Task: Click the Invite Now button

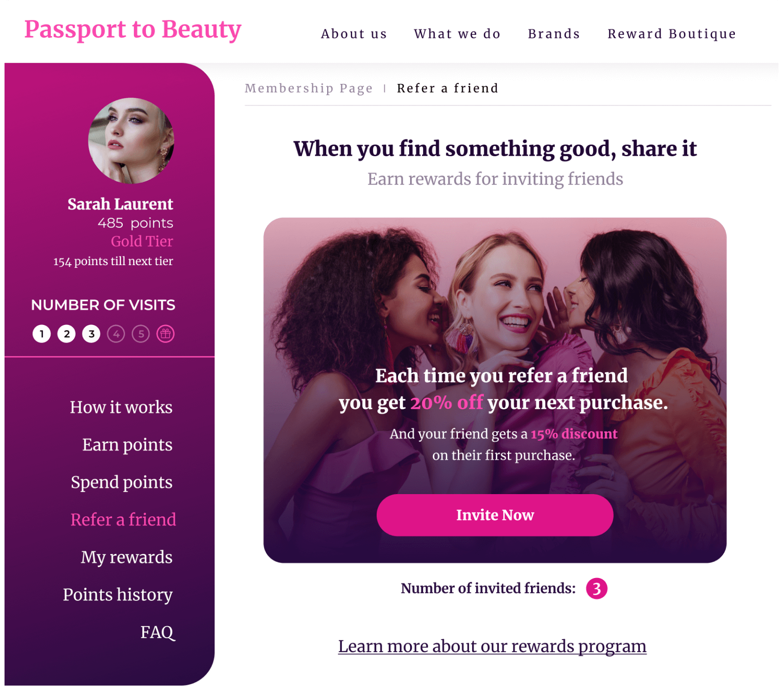Action: tap(495, 515)
